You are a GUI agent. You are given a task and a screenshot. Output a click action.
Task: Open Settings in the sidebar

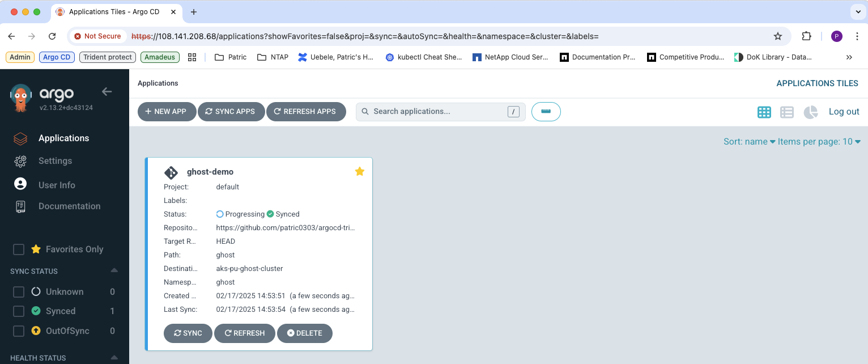tap(55, 160)
